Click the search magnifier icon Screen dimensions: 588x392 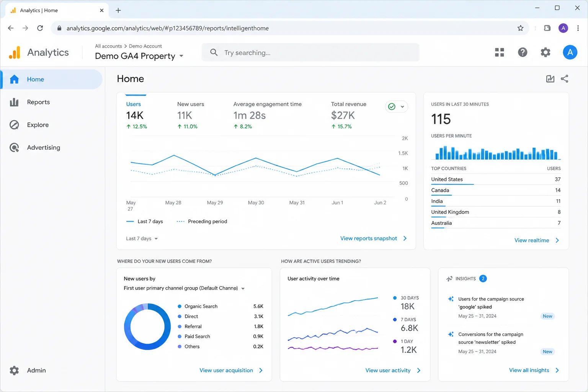click(214, 52)
